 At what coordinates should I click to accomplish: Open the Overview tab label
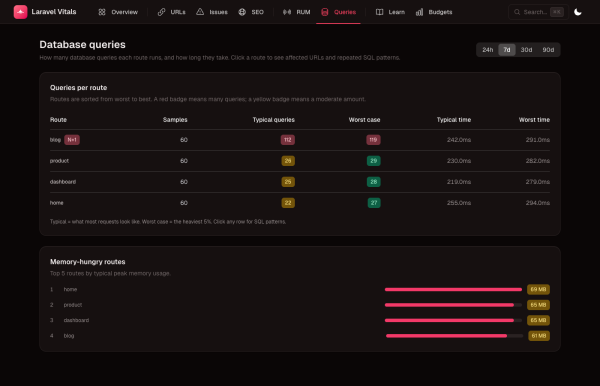click(124, 12)
